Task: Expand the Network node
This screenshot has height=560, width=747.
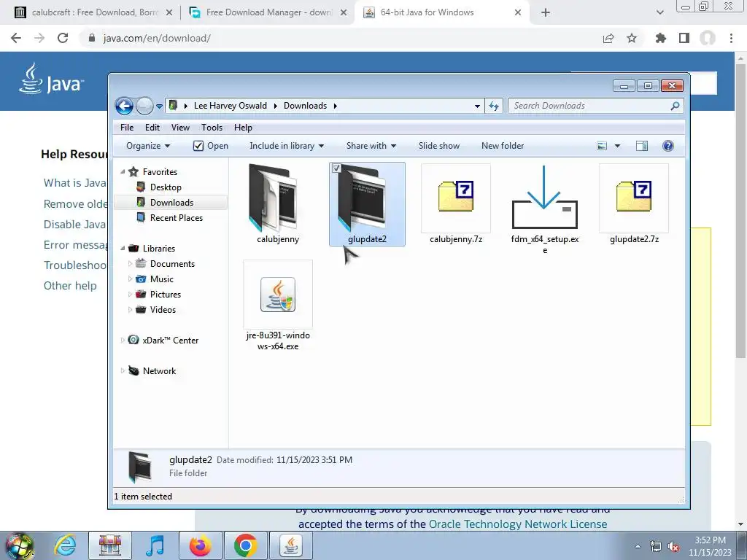Action: coord(123,371)
